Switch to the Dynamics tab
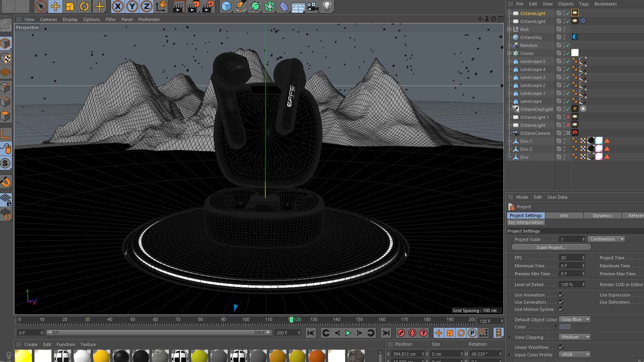This screenshot has height=362, width=644. point(602,216)
